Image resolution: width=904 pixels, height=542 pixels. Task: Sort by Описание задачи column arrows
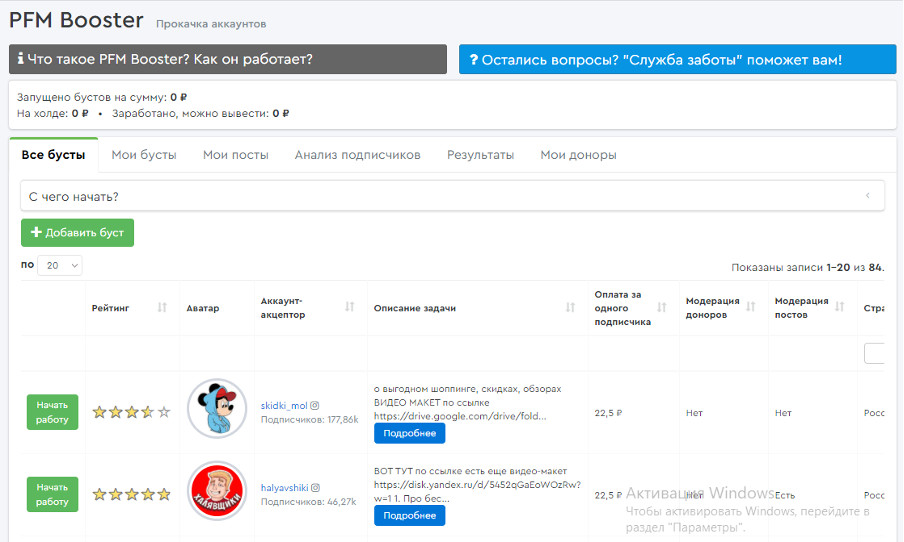pos(570,307)
